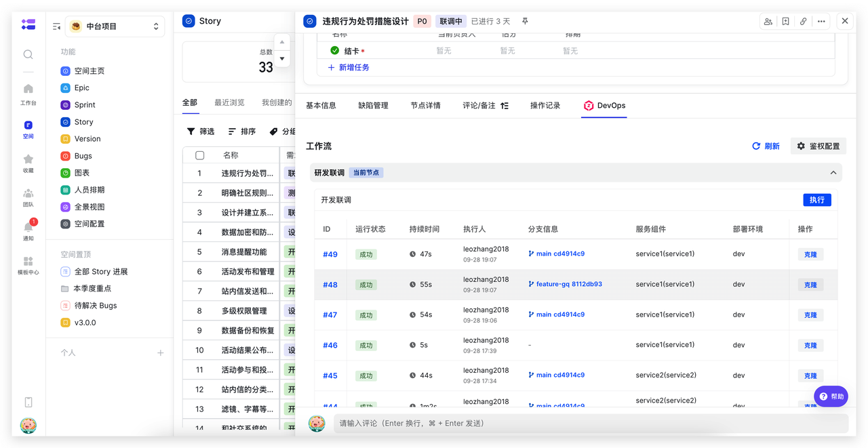Click the pin icon beside the story title
This screenshot has height=448, width=868.
pos(525,21)
